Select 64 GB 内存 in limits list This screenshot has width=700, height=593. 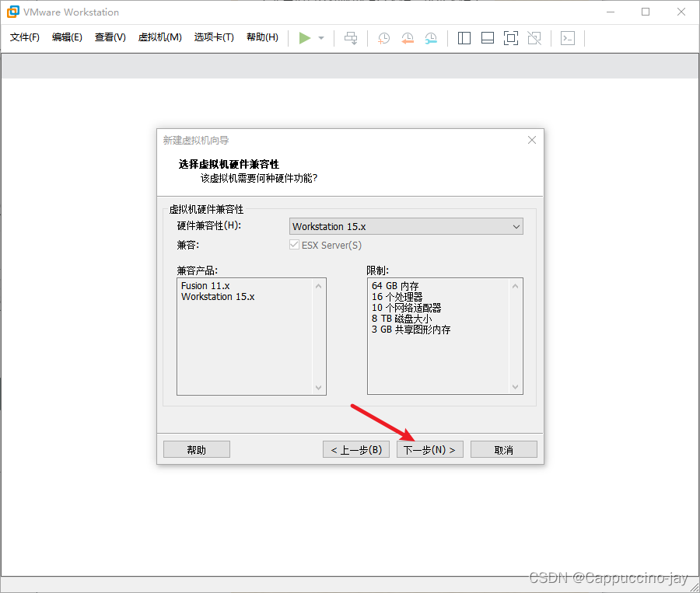click(x=395, y=285)
